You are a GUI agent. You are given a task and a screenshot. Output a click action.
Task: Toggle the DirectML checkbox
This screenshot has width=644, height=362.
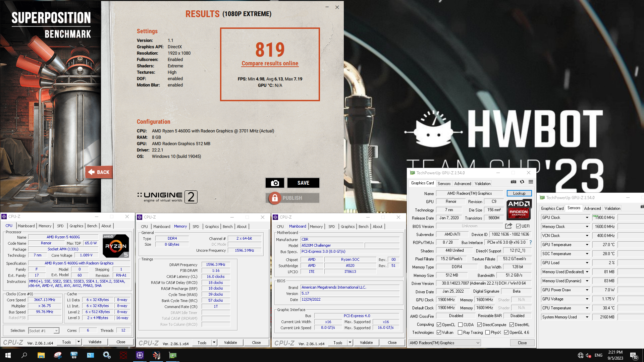point(512,325)
